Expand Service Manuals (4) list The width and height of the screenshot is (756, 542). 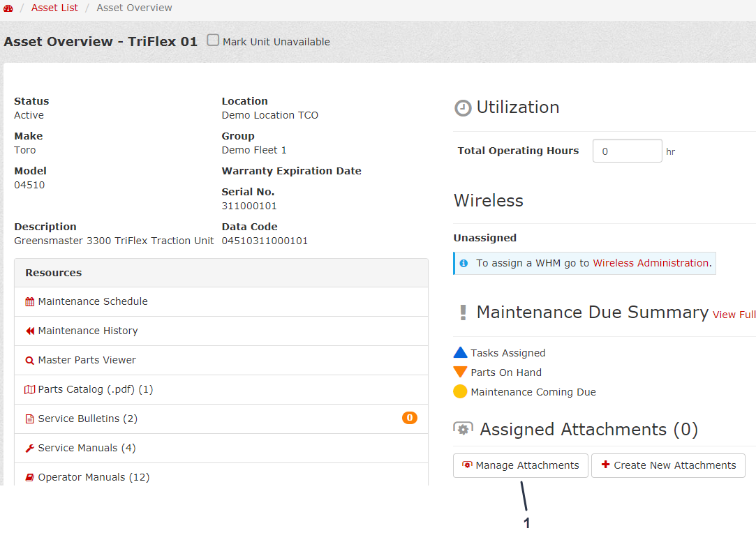click(87, 449)
